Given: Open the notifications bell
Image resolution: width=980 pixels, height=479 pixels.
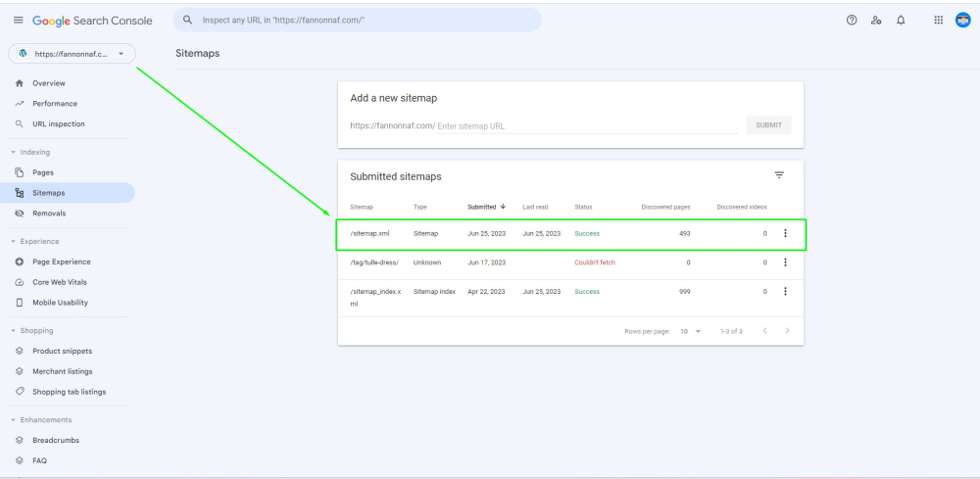Looking at the screenshot, I should tap(901, 21).
